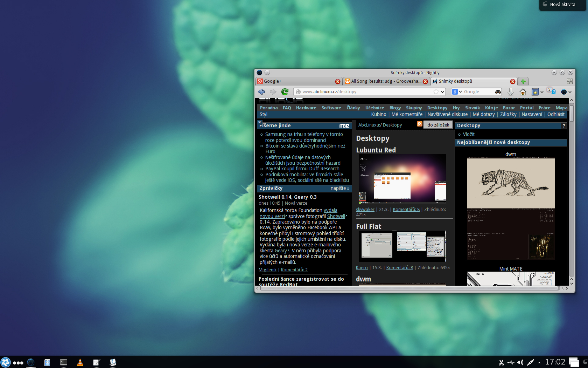Expand the Nightly globe dropdown arrow

click(570, 92)
